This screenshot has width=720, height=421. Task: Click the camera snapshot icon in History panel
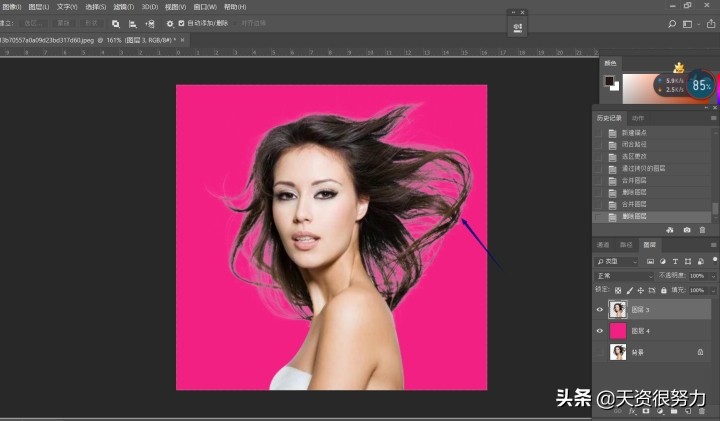[x=688, y=230]
